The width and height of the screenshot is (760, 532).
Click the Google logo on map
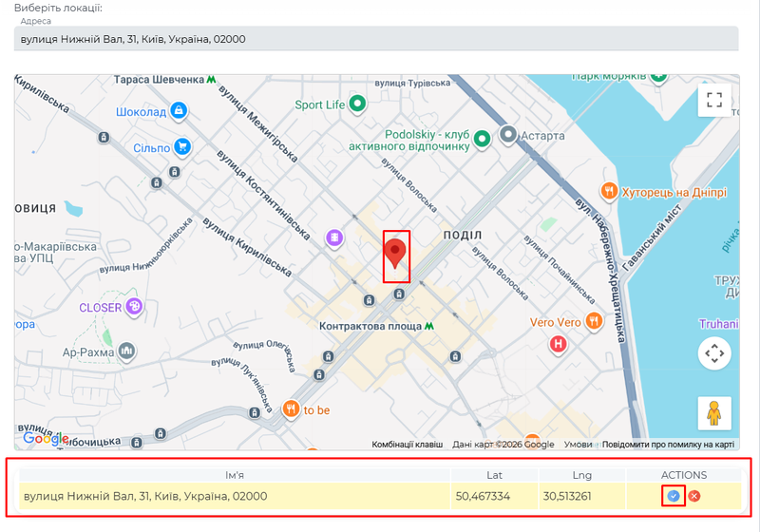pyautogui.click(x=45, y=438)
